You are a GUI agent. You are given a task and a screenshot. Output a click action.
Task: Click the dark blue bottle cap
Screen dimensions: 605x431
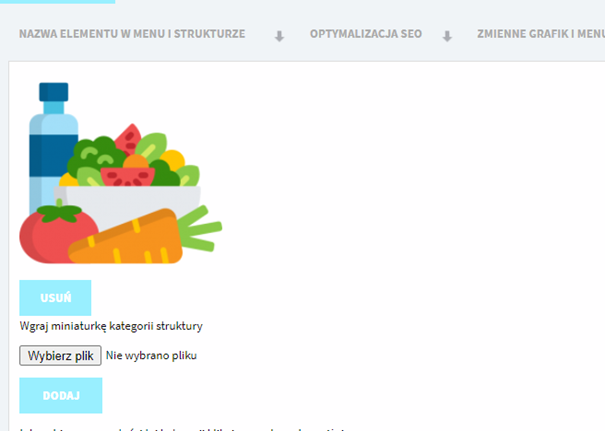pos(54,92)
